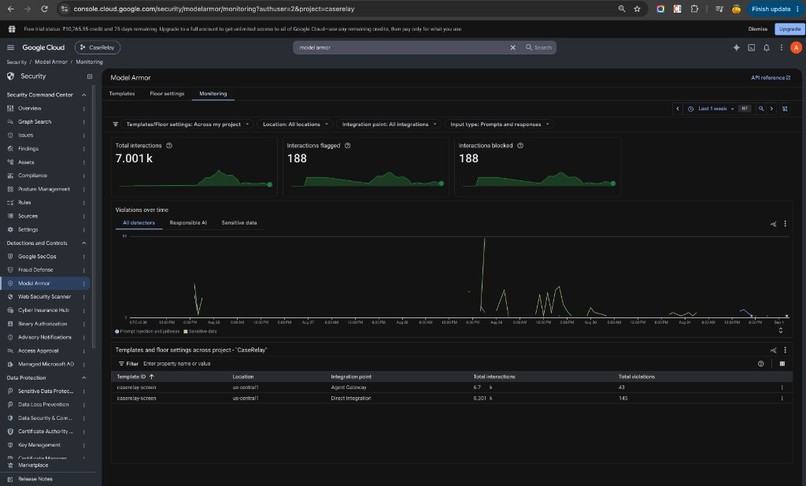Open Access Approval in sidebar

coord(38,350)
